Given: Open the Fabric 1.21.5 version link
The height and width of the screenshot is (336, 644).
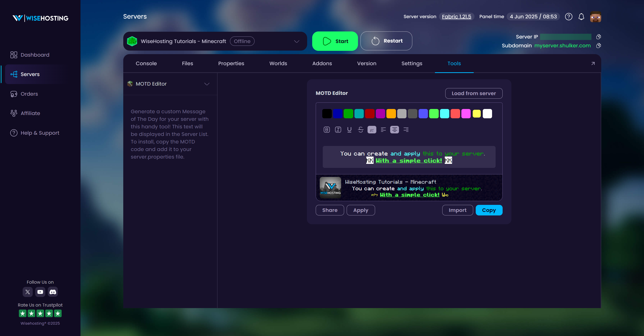Looking at the screenshot, I should pos(456,17).
